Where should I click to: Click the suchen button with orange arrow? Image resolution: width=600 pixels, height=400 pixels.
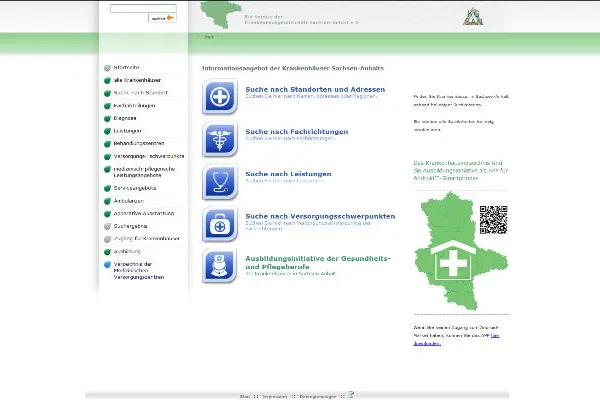(x=162, y=18)
